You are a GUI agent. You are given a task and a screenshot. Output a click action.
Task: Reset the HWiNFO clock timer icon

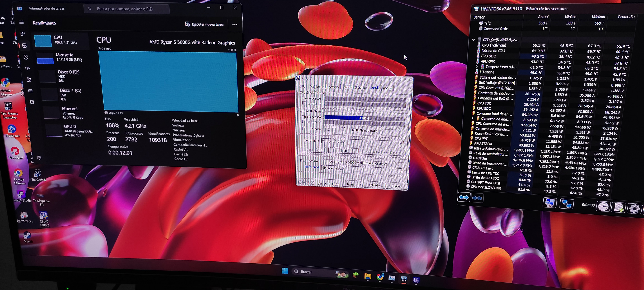point(603,206)
